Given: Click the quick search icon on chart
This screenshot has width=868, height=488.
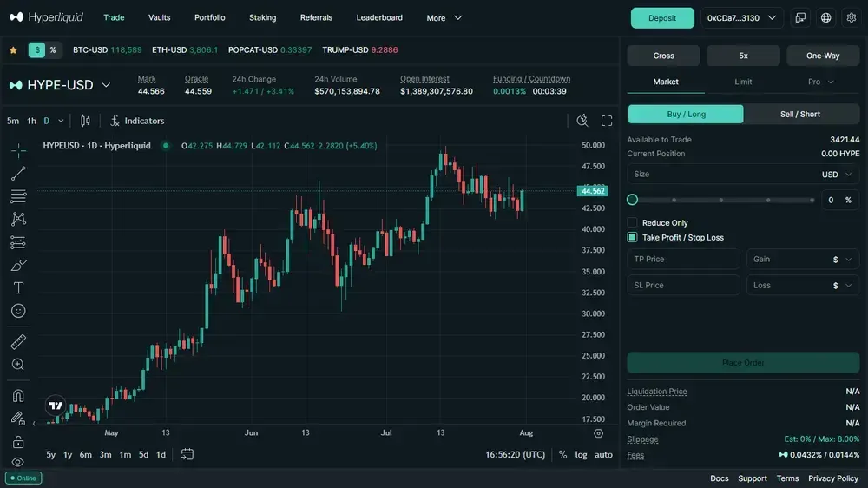Looking at the screenshot, I should (582, 121).
